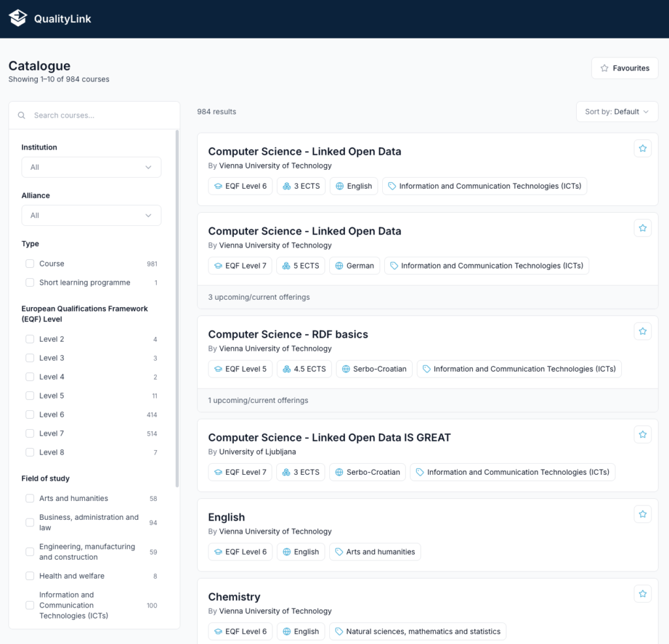Click the Serbo-Croatian tag on RDF basics card
The image size is (669, 644).
[374, 369]
